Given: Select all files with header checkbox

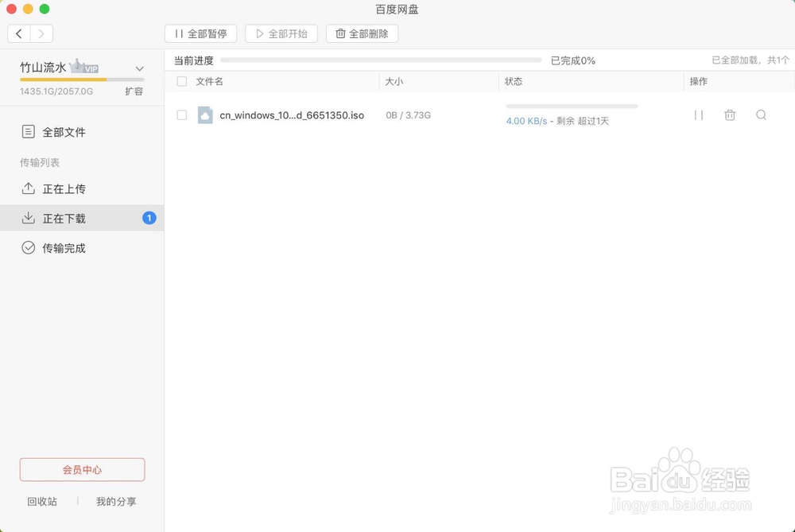Looking at the screenshot, I should (x=181, y=81).
